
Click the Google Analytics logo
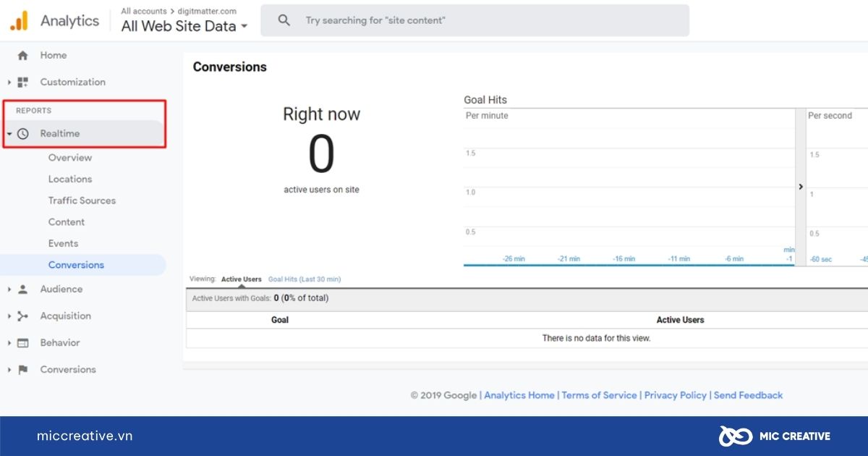pos(19,20)
